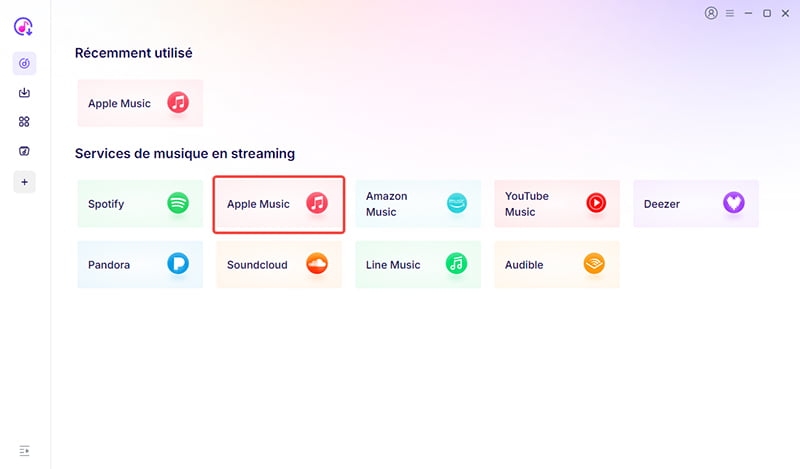Open the user account icon
The width and height of the screenshot is (800, 469).
711,13
